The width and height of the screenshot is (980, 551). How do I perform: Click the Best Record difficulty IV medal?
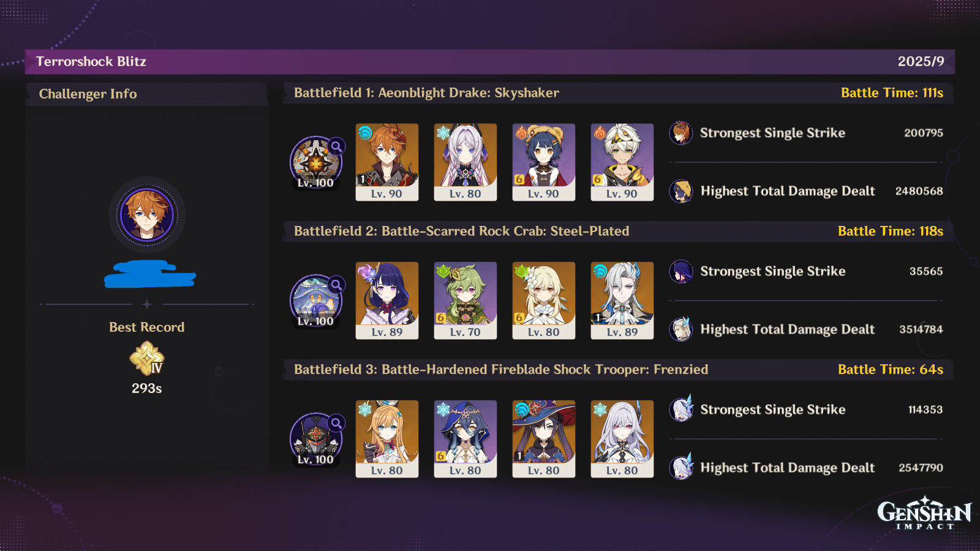(x=147, y=359)
